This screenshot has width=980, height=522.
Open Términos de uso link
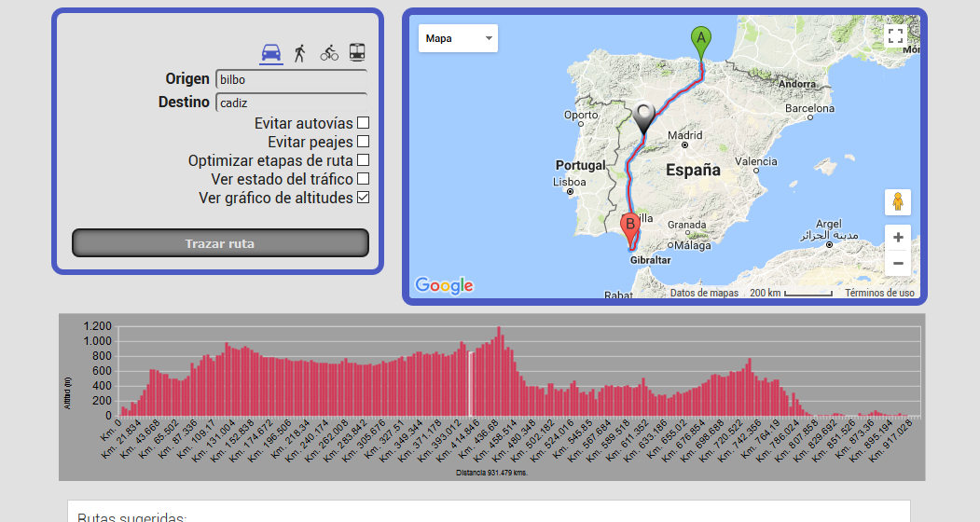coord(880,293)
